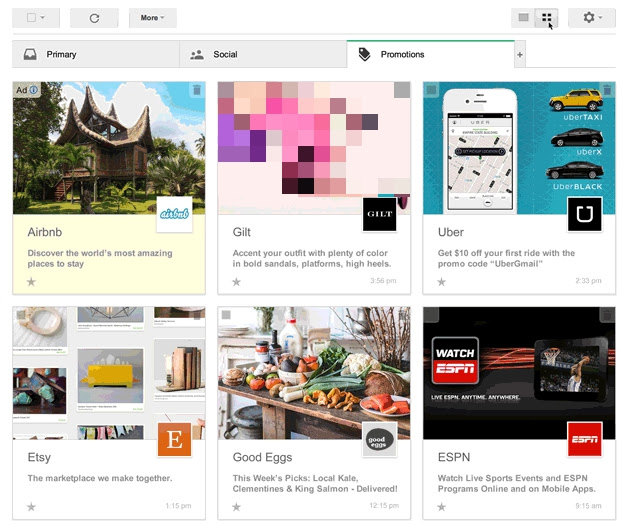
Task: Select the Etsy card checkbox
Action: tap(21, 315)
